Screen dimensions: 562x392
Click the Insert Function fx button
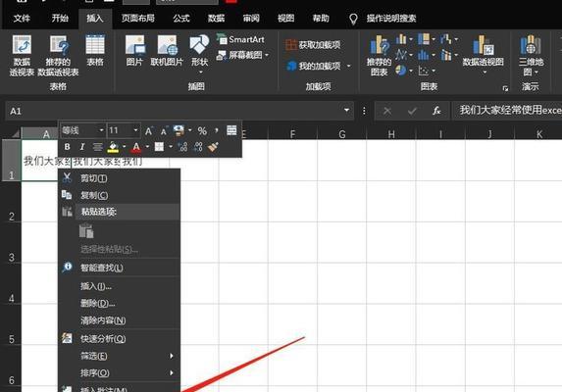coord(436,111)
